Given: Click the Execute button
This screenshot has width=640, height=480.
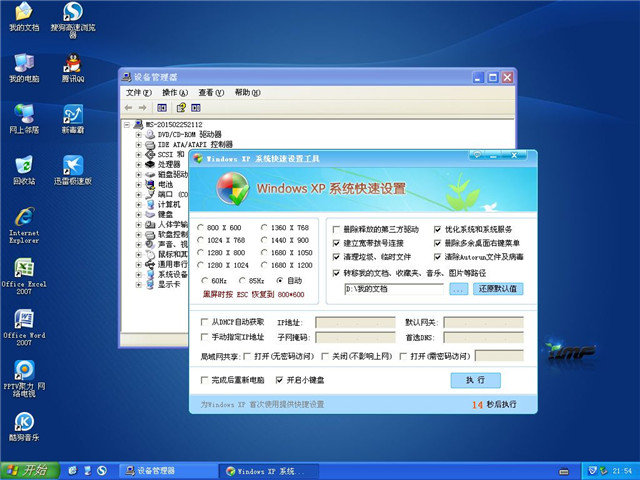Looking at the screenshot, I should [x=476, y=380].
